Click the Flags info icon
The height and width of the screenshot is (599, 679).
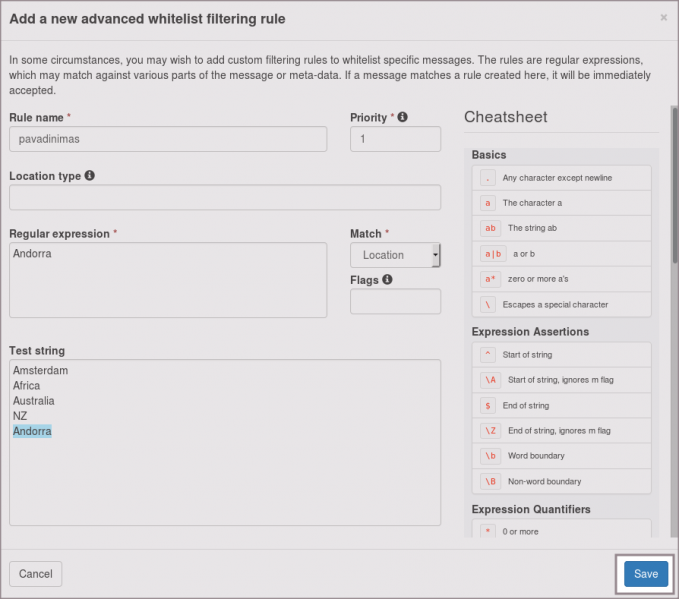point(387,280)
